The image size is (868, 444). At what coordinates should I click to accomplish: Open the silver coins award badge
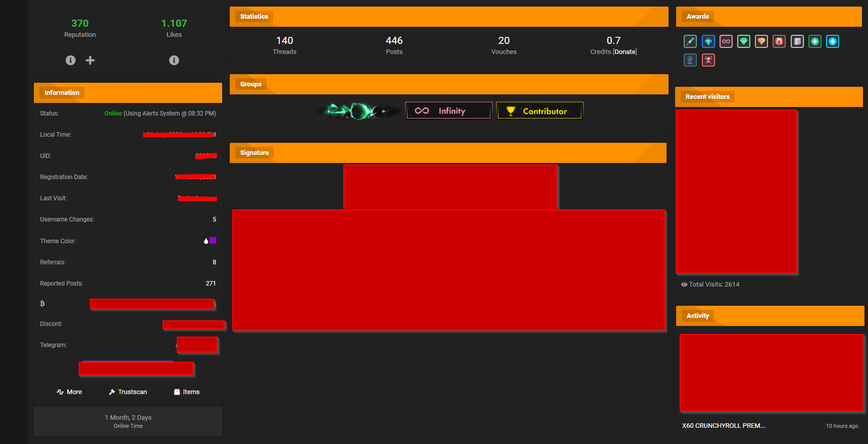pyautogui.click(x=797, y=41)
